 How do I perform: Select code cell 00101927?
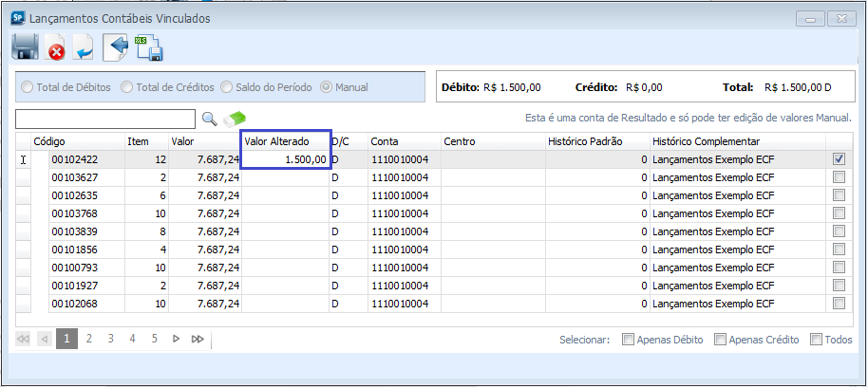86,286
